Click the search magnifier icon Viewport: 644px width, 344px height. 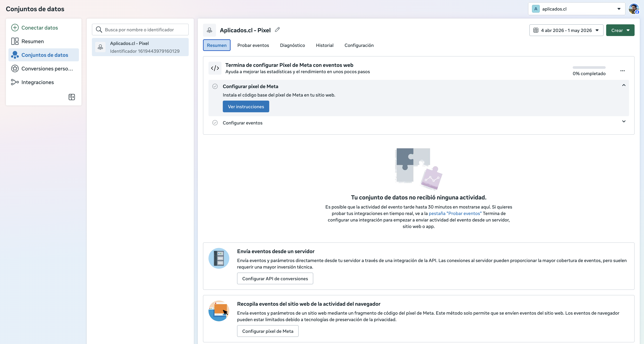coord(99,30)
